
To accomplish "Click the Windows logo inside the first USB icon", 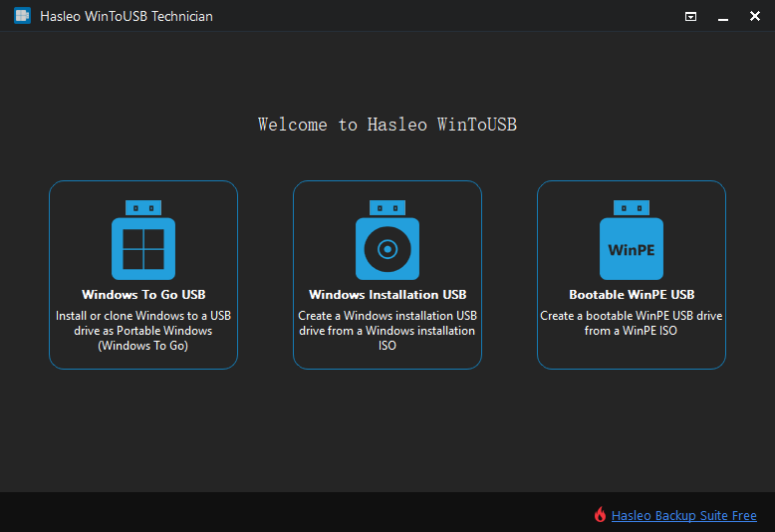I will pos(143,249).
